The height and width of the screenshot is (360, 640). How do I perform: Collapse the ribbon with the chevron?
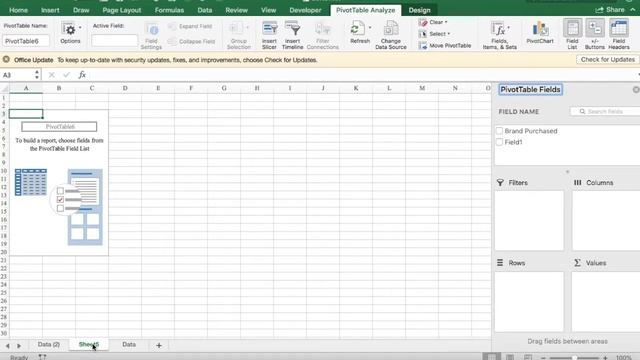pos(633,10)
